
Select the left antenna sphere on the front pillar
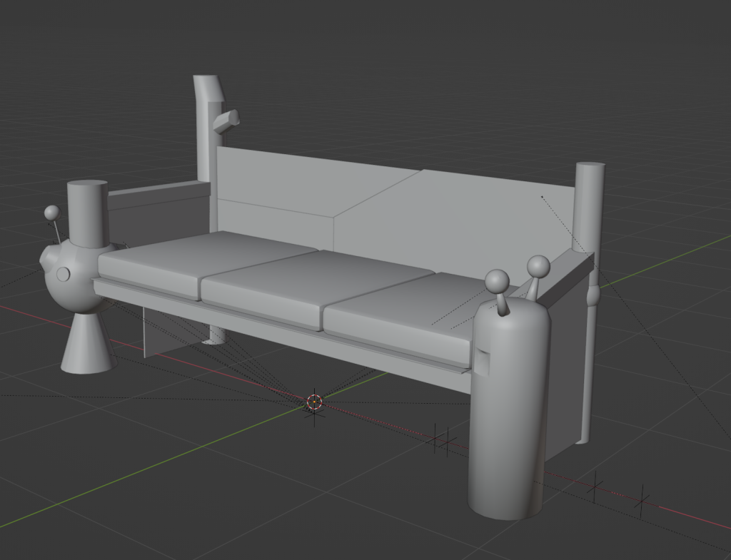[x=496, y=280]
